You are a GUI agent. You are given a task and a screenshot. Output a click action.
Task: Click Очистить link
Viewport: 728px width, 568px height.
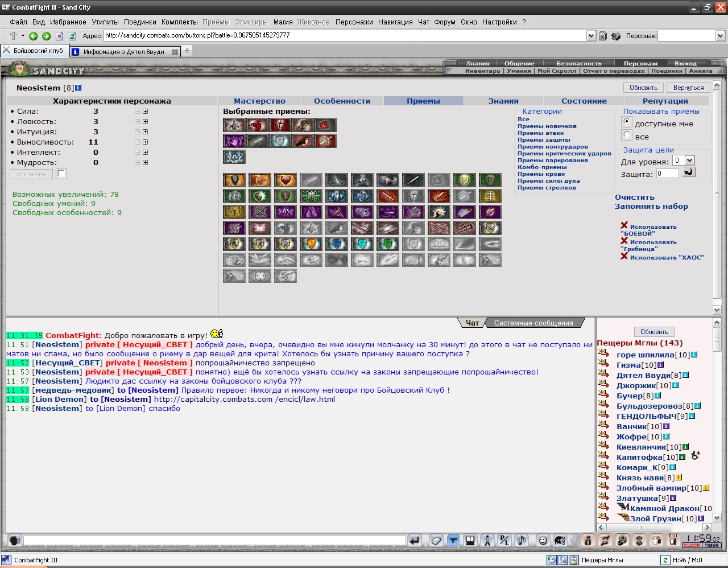635,197
